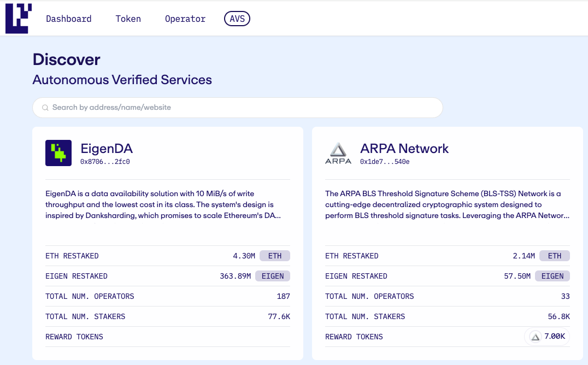
Task: Click the ARPA Network logo icon
Action: [338, 153]
